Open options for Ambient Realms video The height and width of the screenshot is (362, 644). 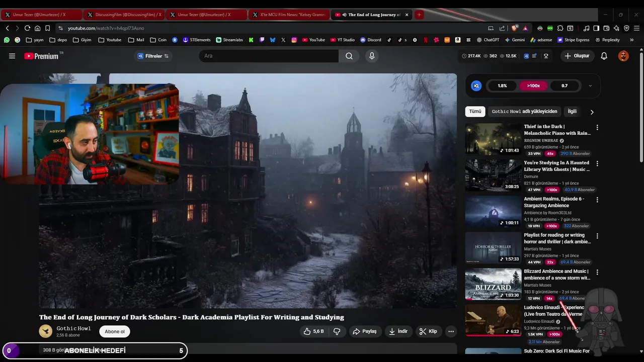597,200
